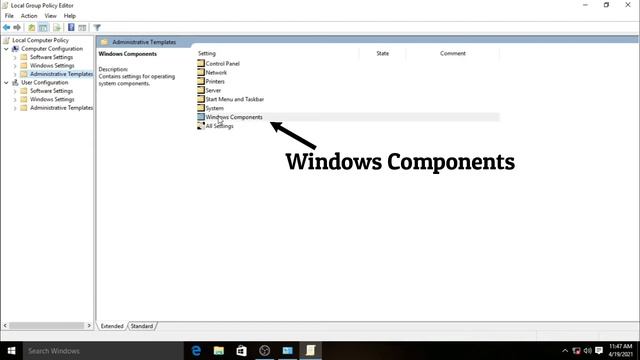This screenshot has width=640, height=360.
Task: Open the Action menu
Action: click(x=29, y=16)
